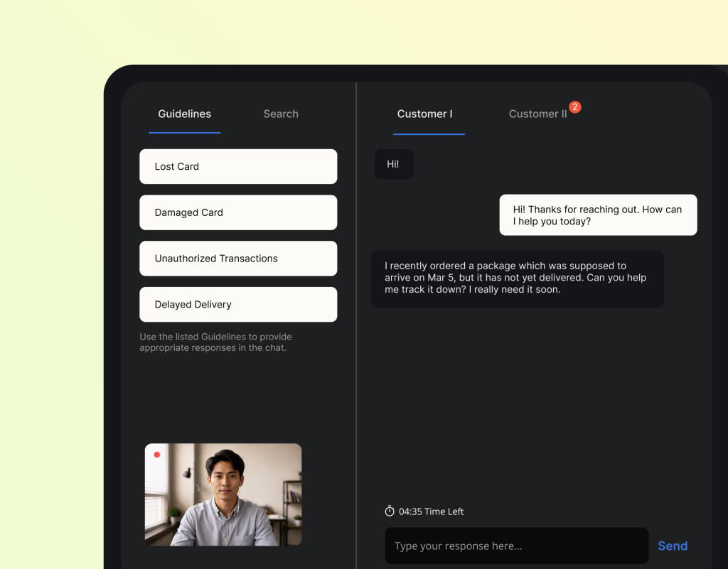Focus the "Type your response here" field
The width and height of the screenshot is (728, 569).
pos(517,546)
